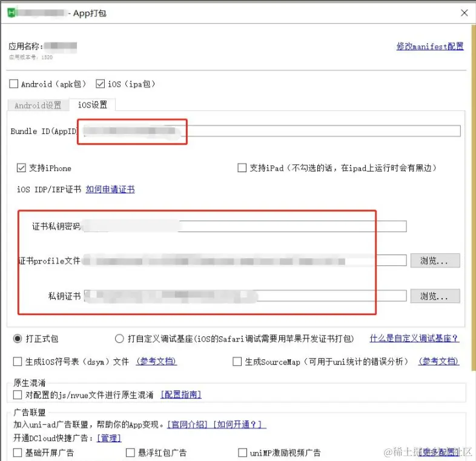This screenshot has width=476, height=461.
Task: Enable the 基础开屏广告 checkbox
Action: (x=18, y=453)
